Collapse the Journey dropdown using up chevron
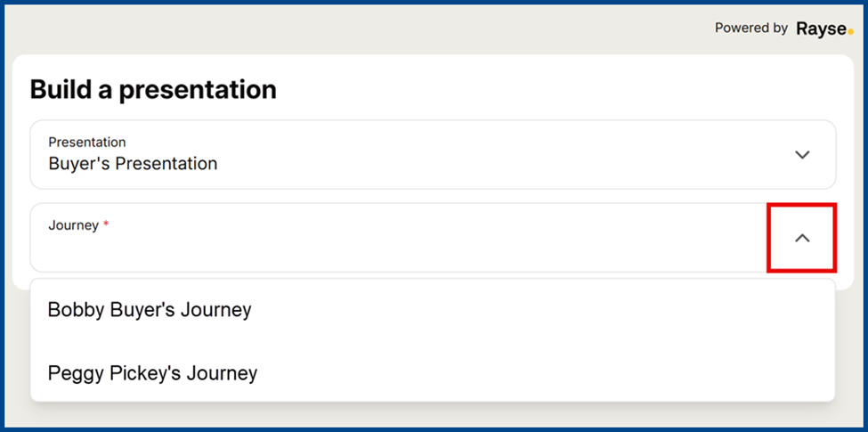 pyautogui.click(x=802, y=238)
